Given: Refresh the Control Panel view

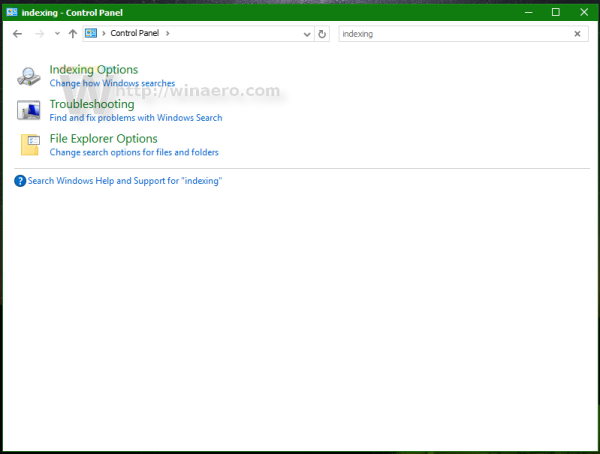Looking at the screenshot, I should (322, 34).
